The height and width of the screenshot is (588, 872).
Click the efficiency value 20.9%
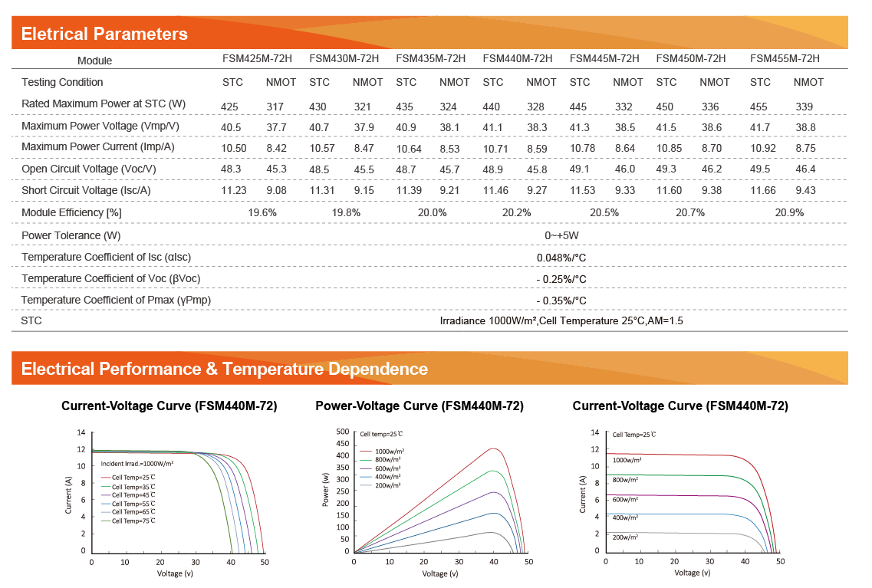pyautogui.click(x=789, y=213)
